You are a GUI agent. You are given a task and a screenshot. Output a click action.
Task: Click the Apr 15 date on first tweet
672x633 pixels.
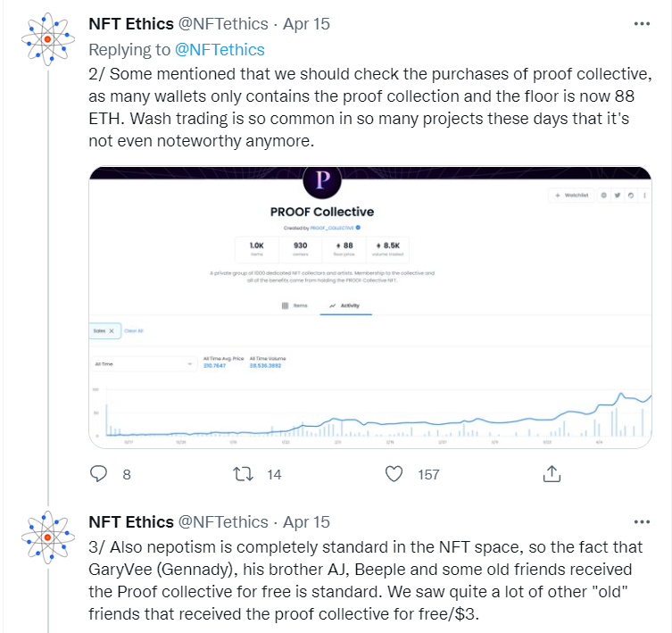pos(306,24)
